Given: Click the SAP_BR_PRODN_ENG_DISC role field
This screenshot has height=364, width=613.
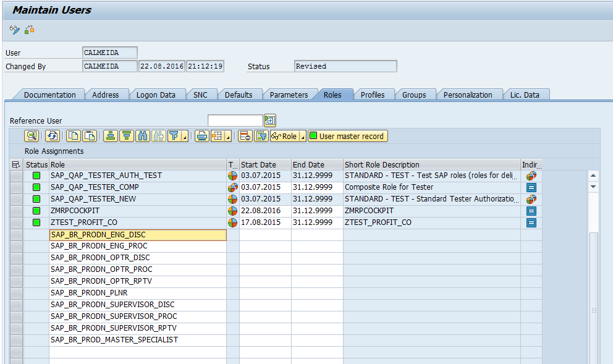Looking at the screenshot, I should (138, 235).
